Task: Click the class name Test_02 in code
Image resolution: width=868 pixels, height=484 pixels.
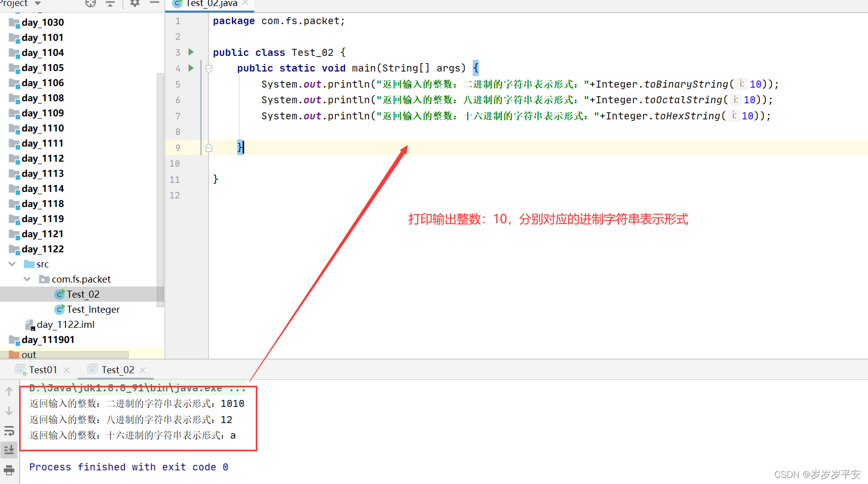Action: (x=312, y=52)
